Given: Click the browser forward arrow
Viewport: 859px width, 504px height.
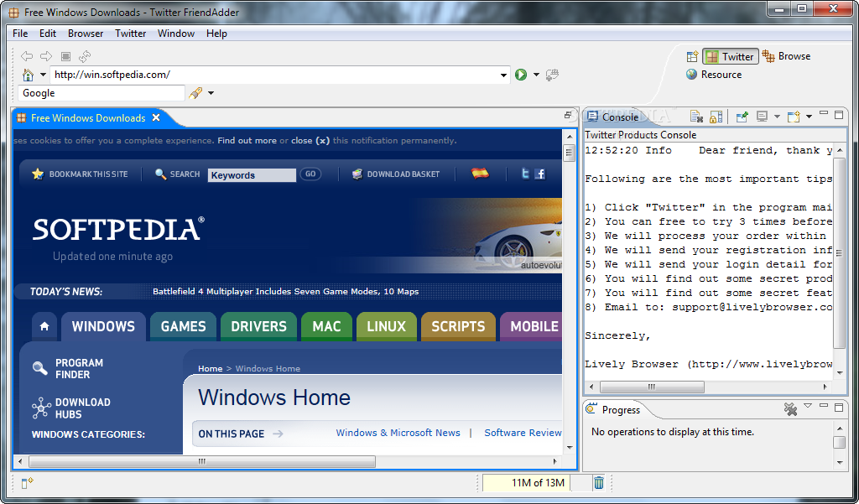Looking at the screenshot, I should pos(47,56).
